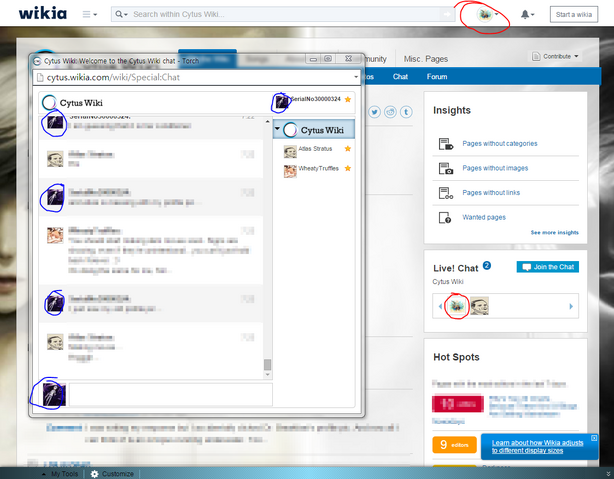614x479 pixels.
Task: Open Pages without images link
Action: pos(495,168)
